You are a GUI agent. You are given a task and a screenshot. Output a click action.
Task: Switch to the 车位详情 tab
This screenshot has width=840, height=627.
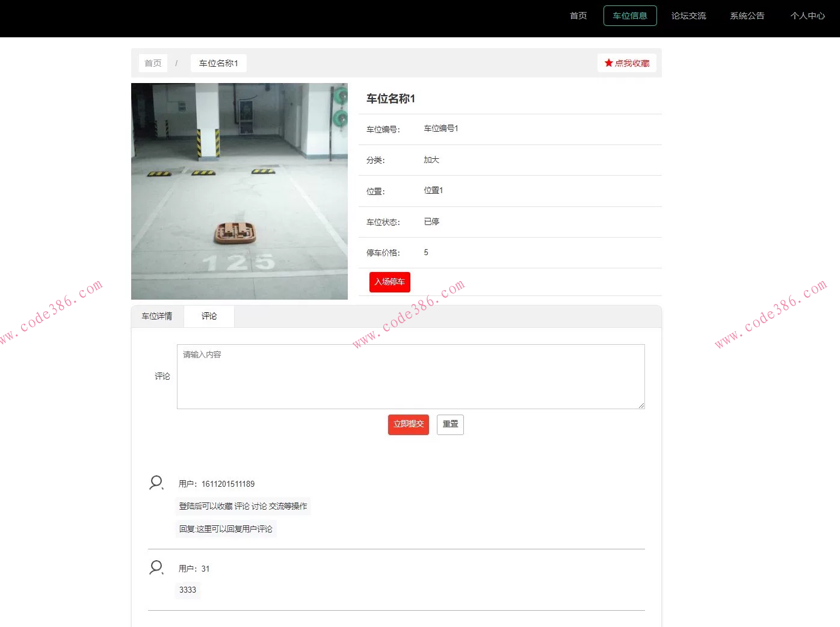[x=157, y=316]
